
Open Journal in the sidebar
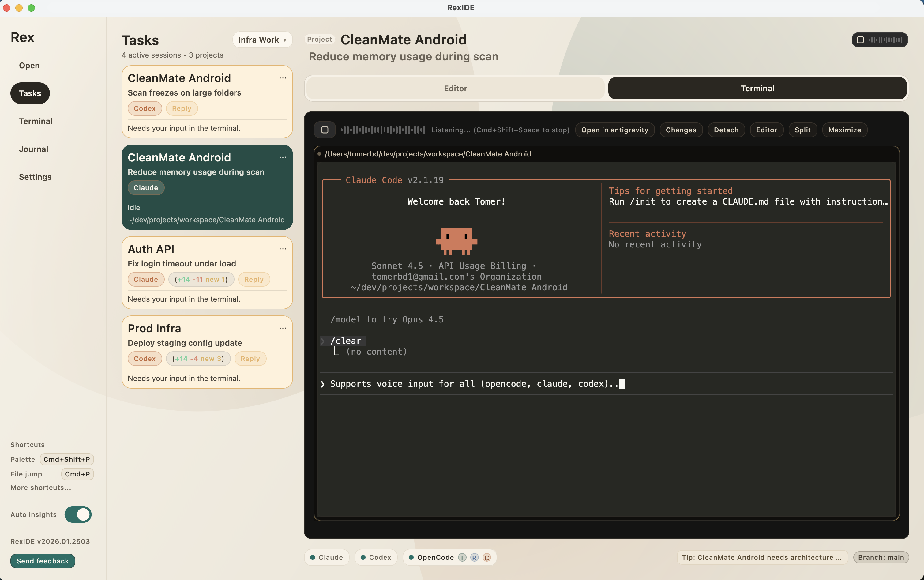coord(33,149)
